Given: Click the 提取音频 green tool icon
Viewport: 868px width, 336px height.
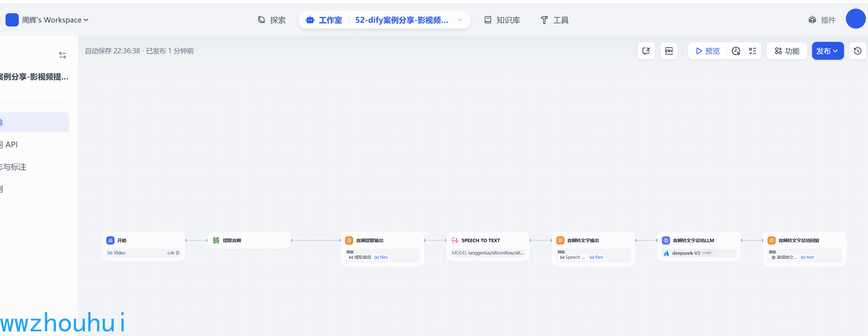Looking at the screenshot, I should click(216, 240).
